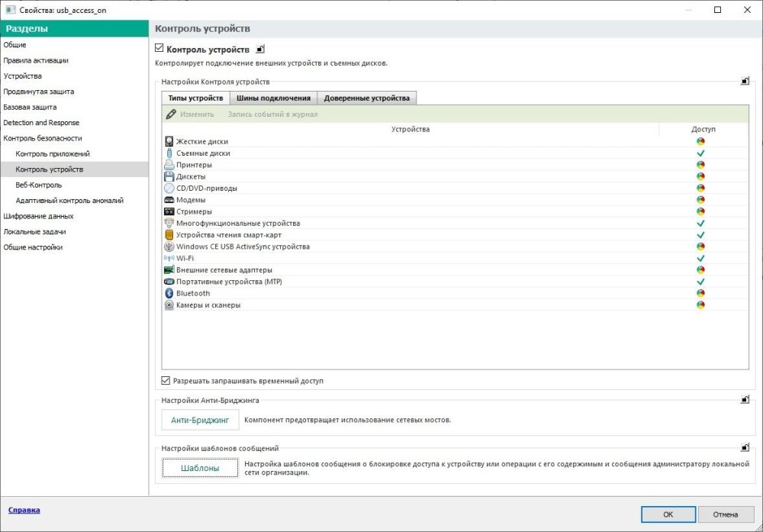Open Локальные задачи section

[x=34, y=231]
